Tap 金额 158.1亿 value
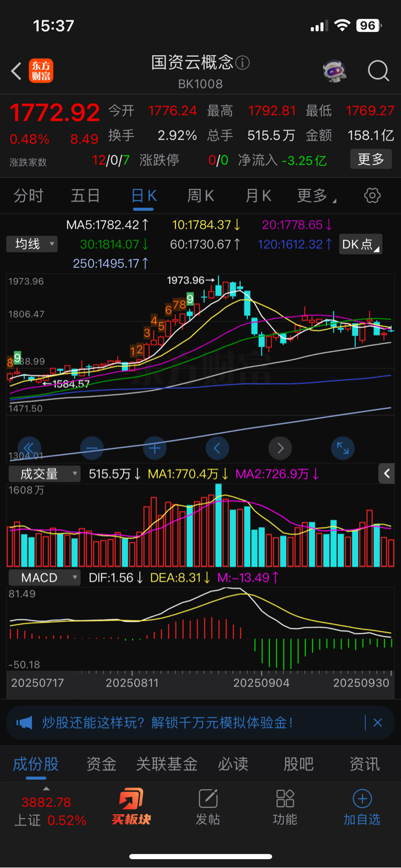401x868 pixels. click(x=371, y=136)
